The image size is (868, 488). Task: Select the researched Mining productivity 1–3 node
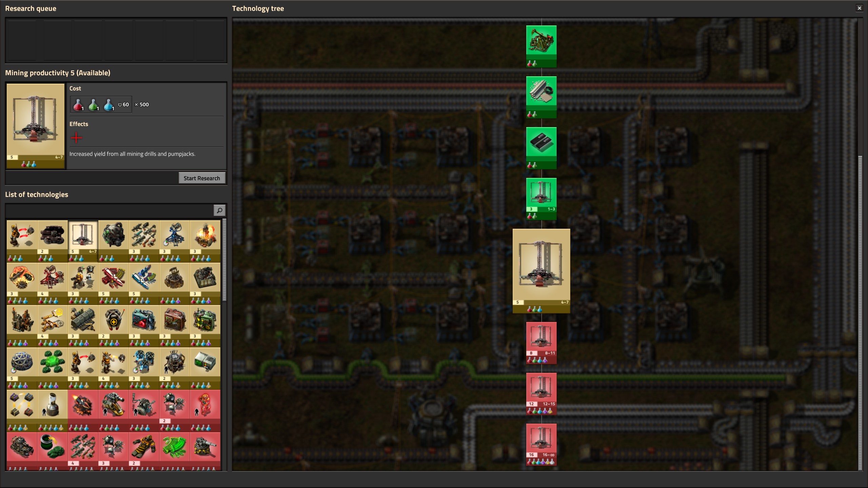pos(541,199)
